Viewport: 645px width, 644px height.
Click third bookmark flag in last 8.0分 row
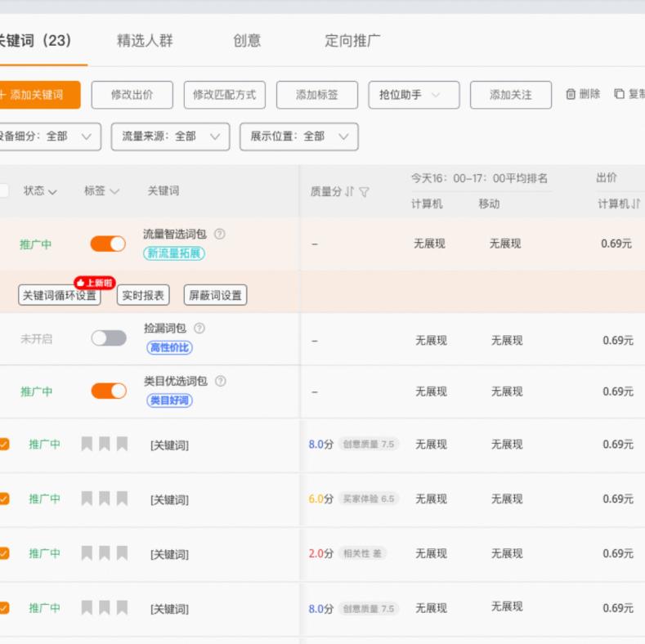[122, 607]
